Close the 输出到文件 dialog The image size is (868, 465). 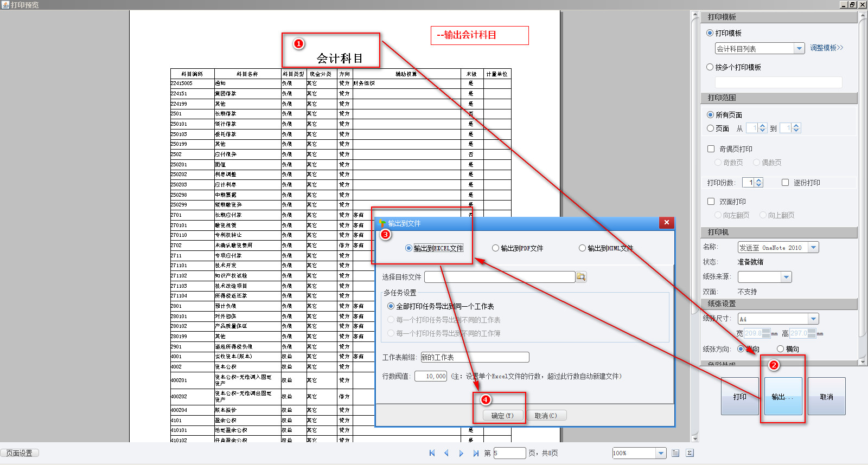pos(667,222)
